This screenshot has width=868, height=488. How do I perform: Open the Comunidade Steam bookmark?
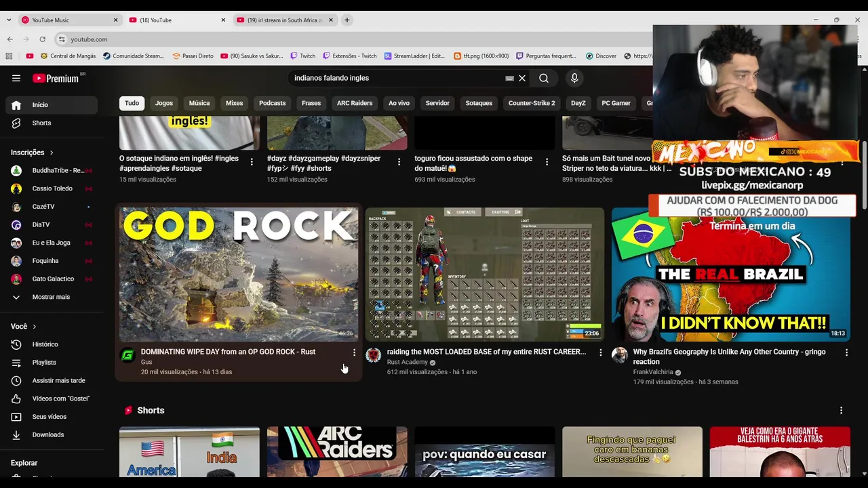pyautogui.click(x=134, y=56)
